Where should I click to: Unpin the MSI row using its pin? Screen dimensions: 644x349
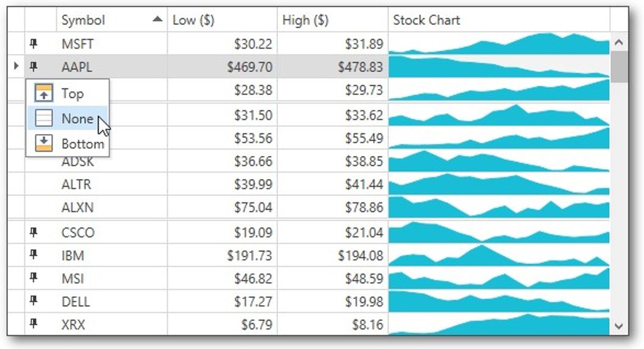[x=34, y=278]
